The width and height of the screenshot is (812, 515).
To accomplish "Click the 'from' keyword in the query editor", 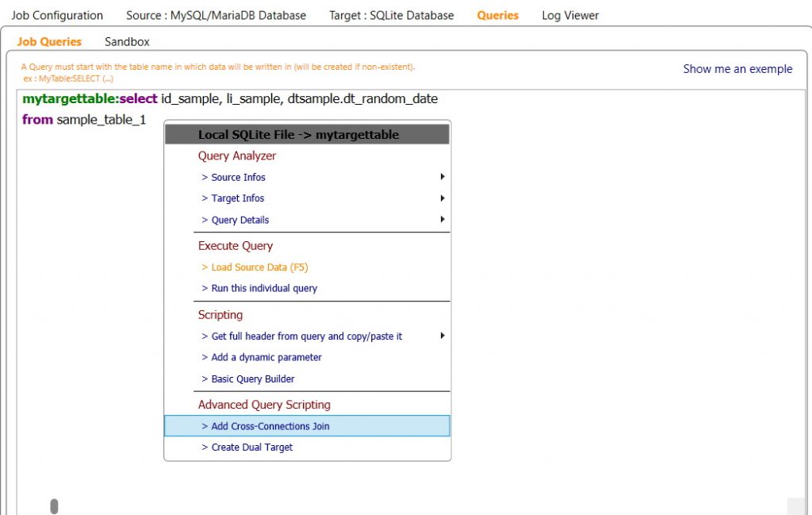I will (38, 120).
